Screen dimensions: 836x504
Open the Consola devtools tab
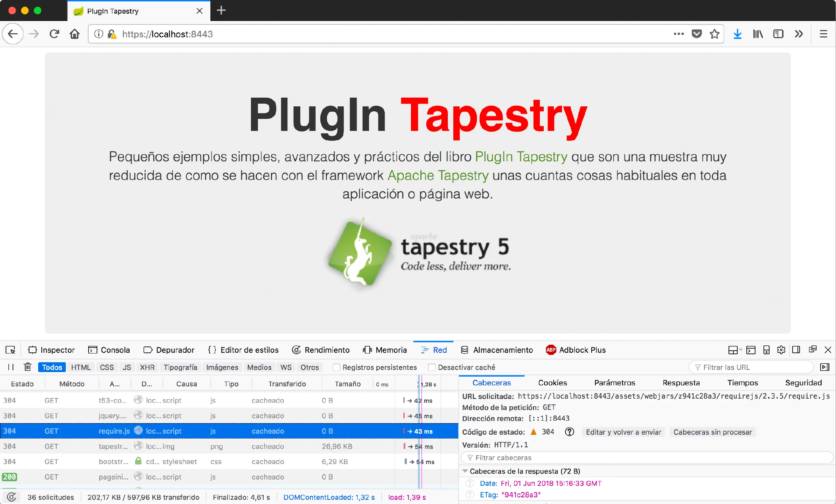coord(109,350)
